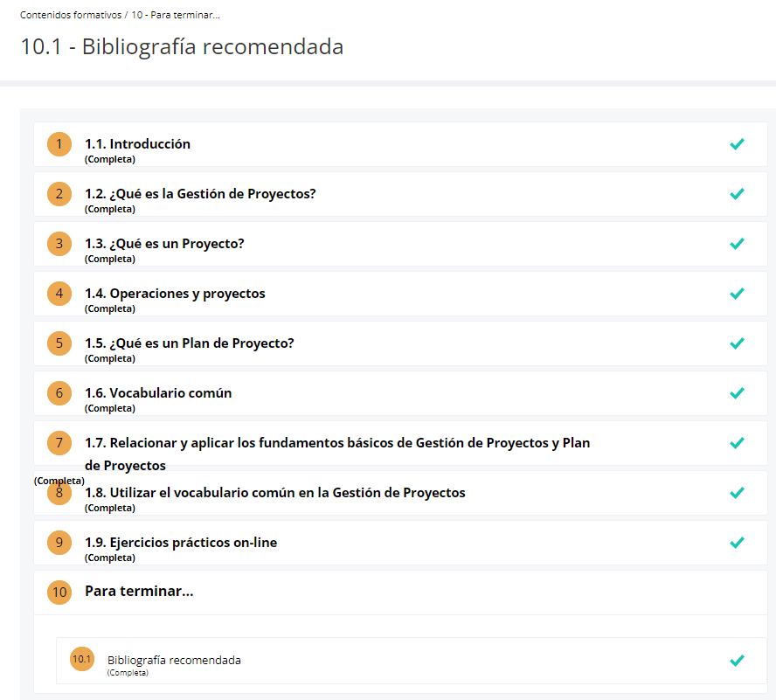The height and width of the screenshot is (700, 776).
Task: Click the orange number 6 circle icon
Action: click(x=59, y=393)
